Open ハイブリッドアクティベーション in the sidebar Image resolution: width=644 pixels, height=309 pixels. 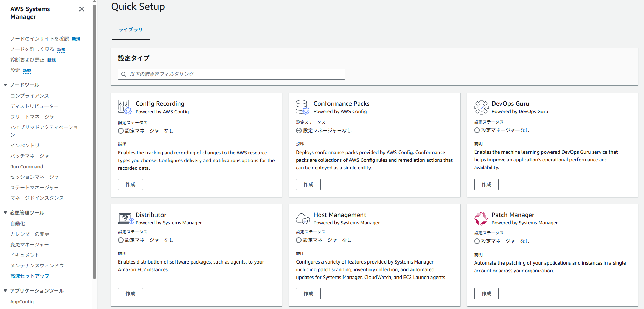(44, 131)
